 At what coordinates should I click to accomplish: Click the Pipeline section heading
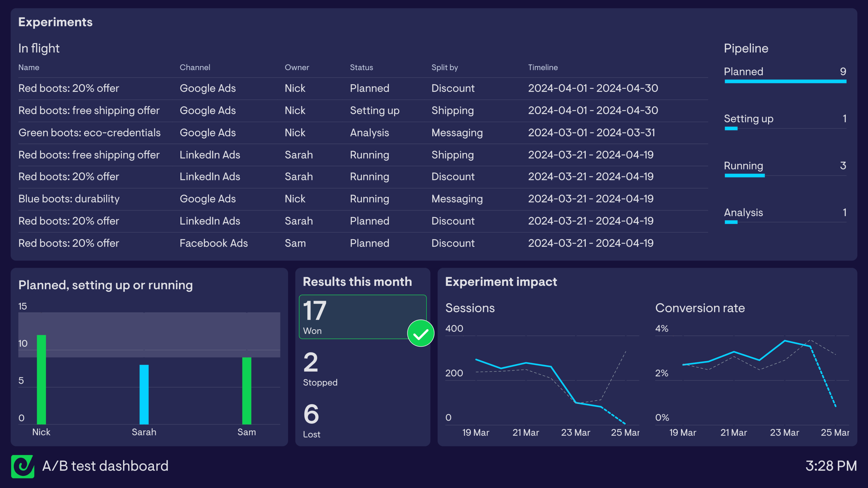point(746,49)
